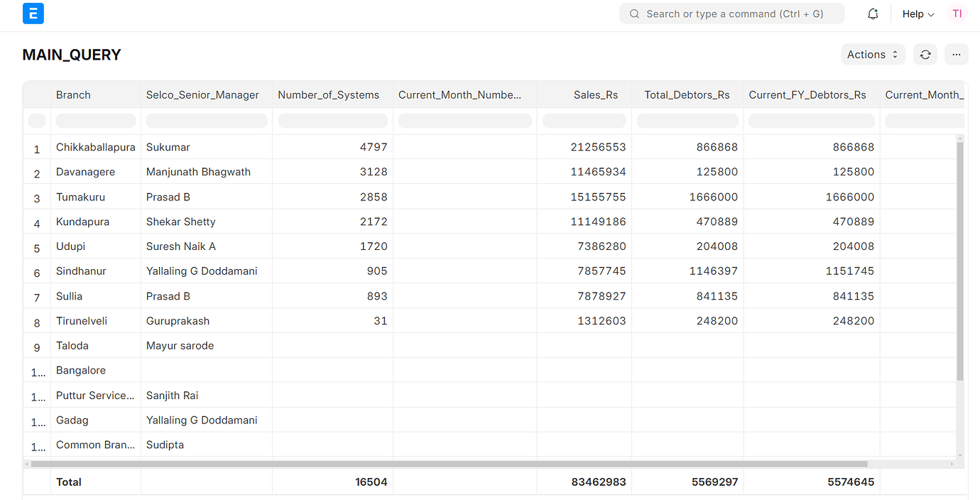
Task: Sort by the Number_of_Systems column header
Action: pos(328,94)
